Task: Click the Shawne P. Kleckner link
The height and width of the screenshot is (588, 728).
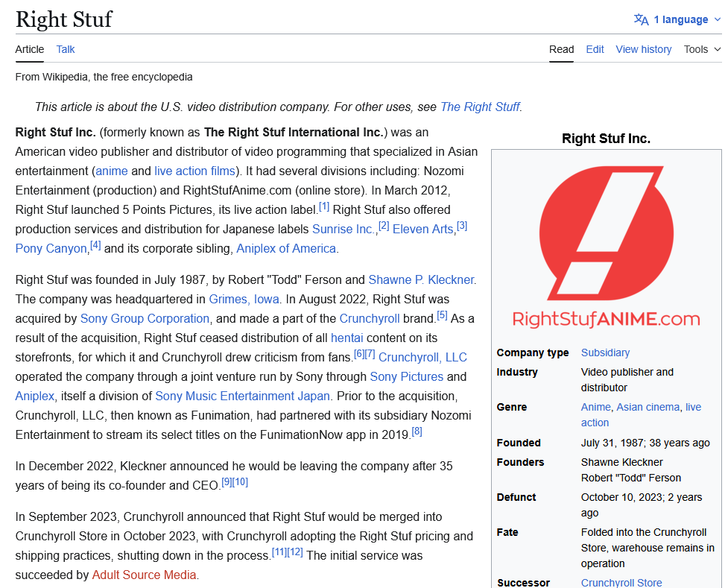Action: click(421, 279)
